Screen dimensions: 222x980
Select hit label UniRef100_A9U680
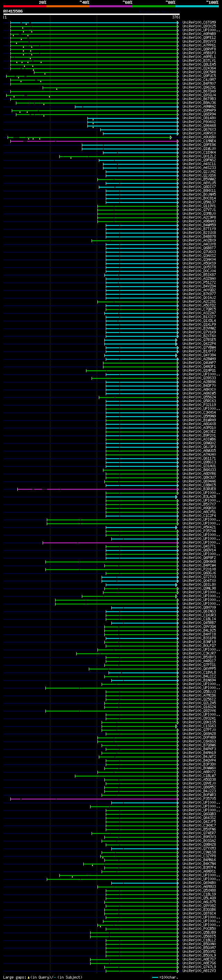[199, 137]
